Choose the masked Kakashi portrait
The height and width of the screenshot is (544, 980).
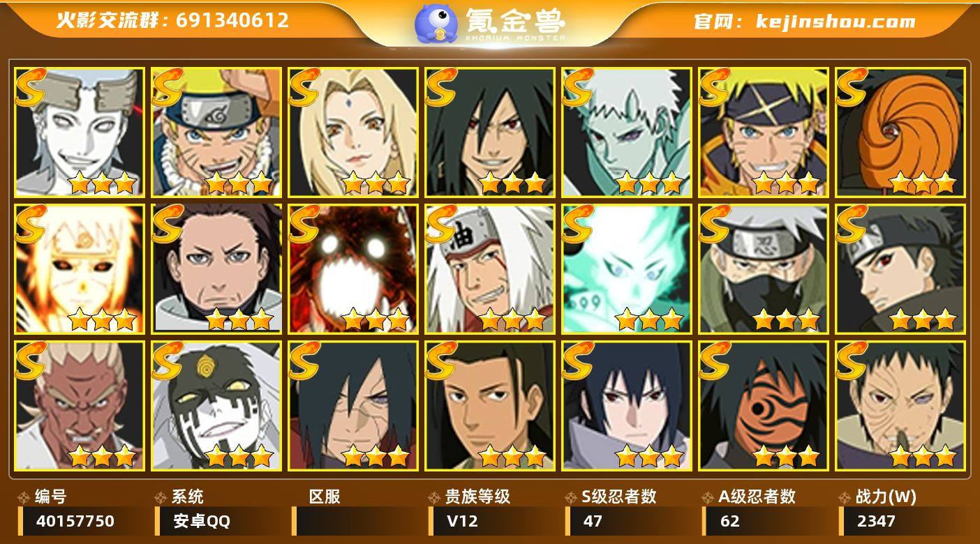[x=764, y=269]
